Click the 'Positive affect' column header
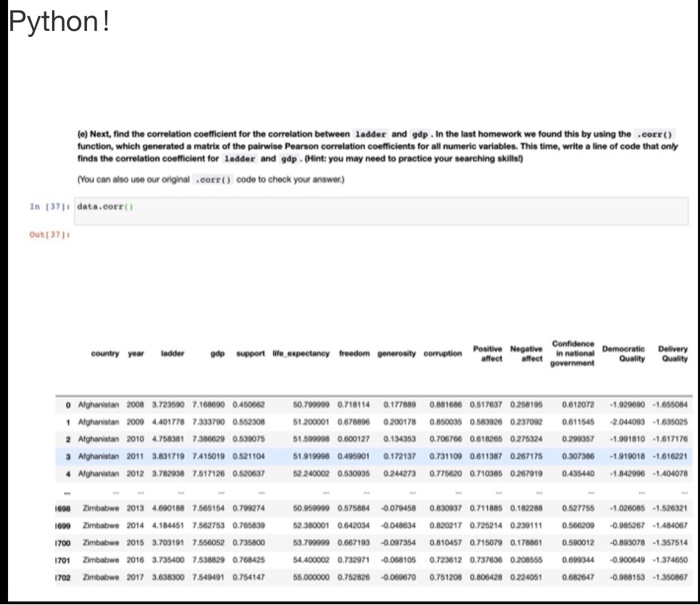Viewport: 700px width, 605px height. (488, 354)
